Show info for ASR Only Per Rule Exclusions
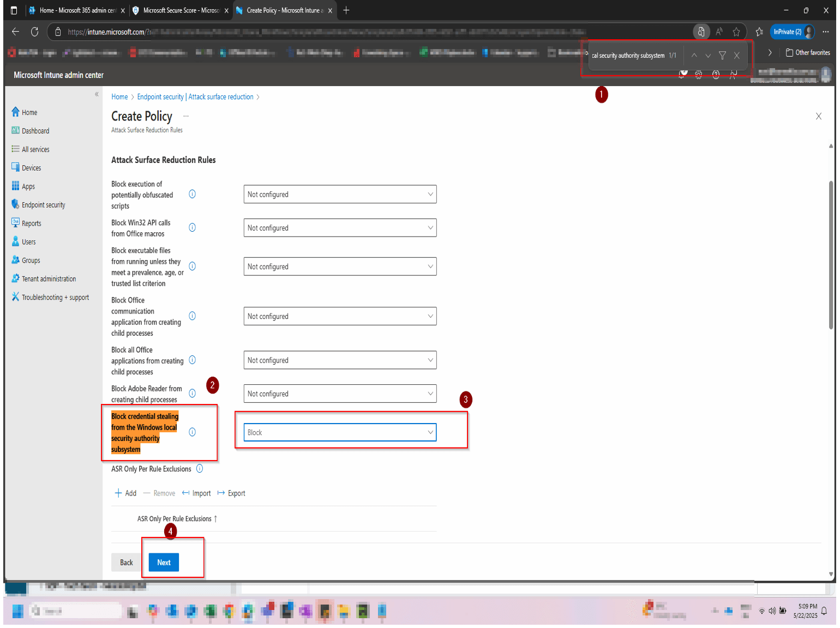Image resolution: width=840 pixels, height=628 pixels. click(x=200, y=469)
